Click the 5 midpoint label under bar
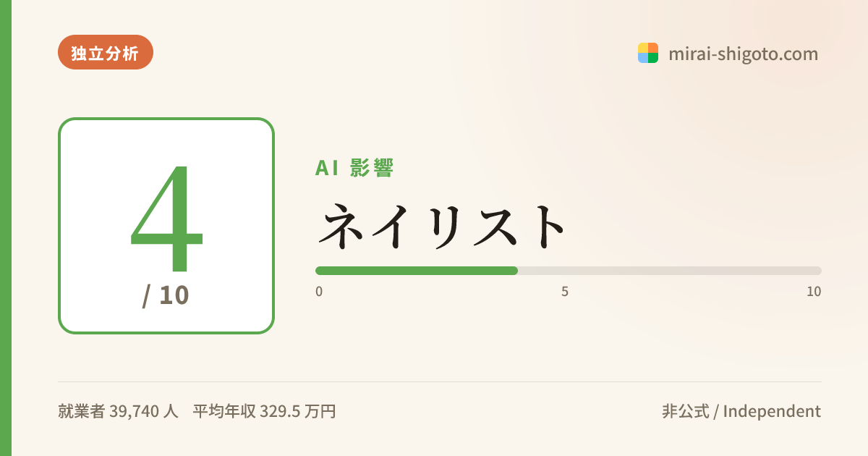This screenshot has width=868, height=456. click(x=565, y=292)
